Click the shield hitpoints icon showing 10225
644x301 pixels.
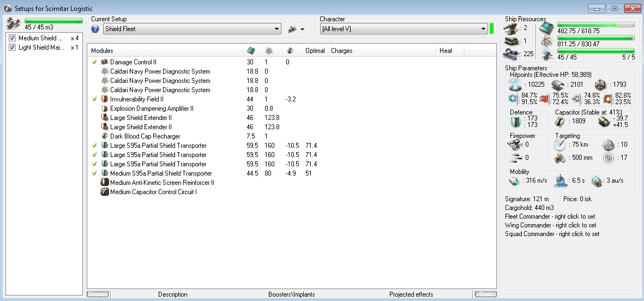515,85
